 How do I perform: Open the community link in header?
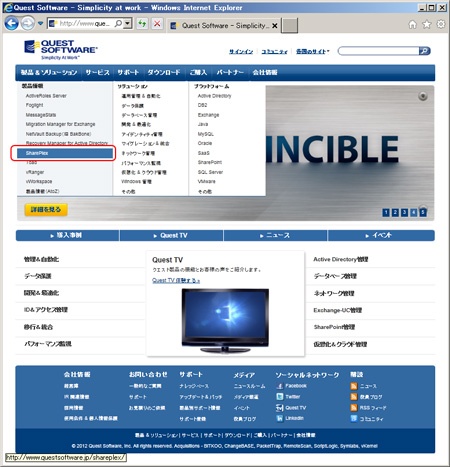pyautogui.click(x=274, y=51)
